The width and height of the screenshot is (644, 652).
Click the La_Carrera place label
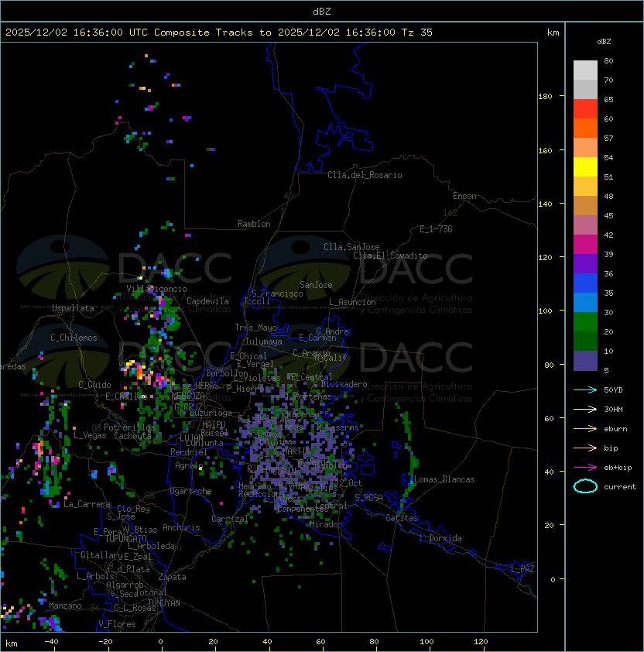pyautogui.click(x=87, y=504)
